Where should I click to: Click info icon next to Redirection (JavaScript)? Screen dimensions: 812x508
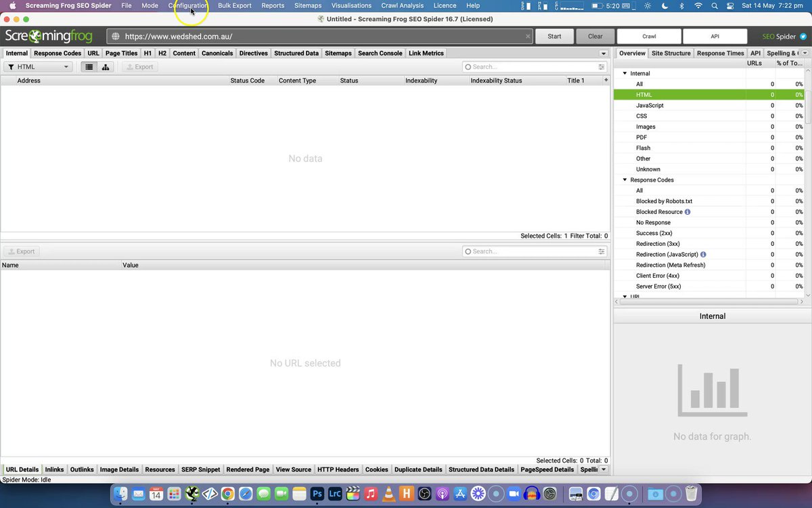pyautogui.click(x=703, y=255)
